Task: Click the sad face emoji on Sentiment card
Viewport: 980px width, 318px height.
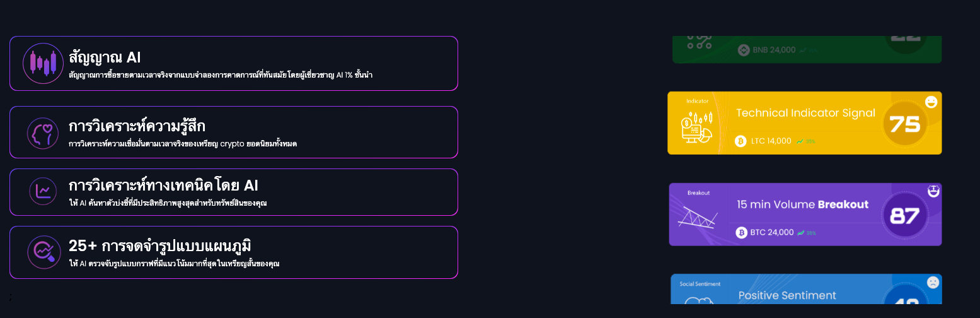Action: coord(933,283)
